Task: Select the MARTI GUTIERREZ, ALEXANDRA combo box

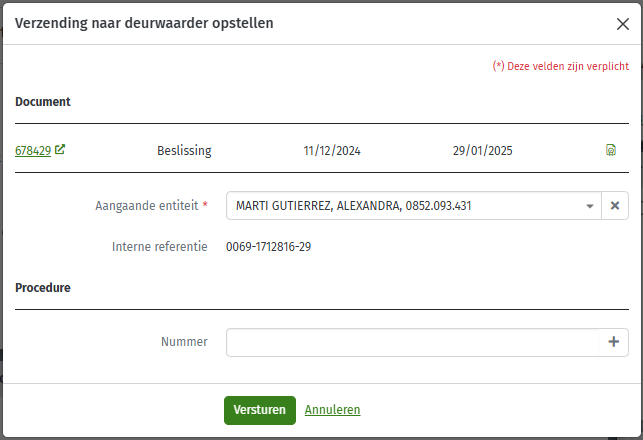Action: (x=414, y=205)
